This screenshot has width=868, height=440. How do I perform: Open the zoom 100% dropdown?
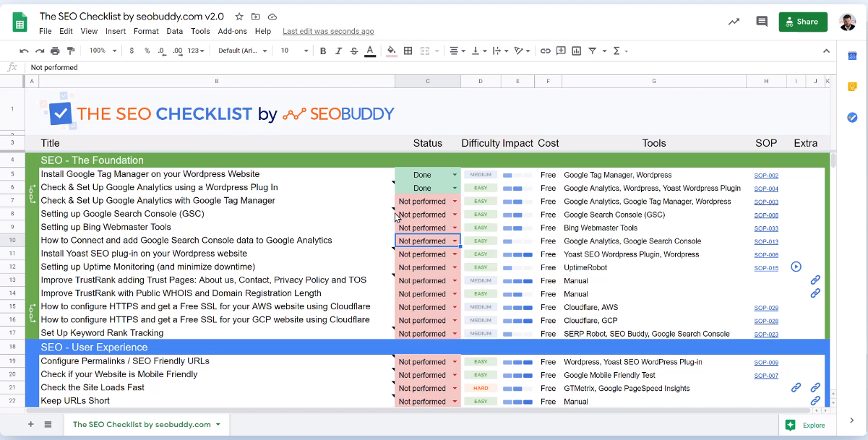click(102, 51)
